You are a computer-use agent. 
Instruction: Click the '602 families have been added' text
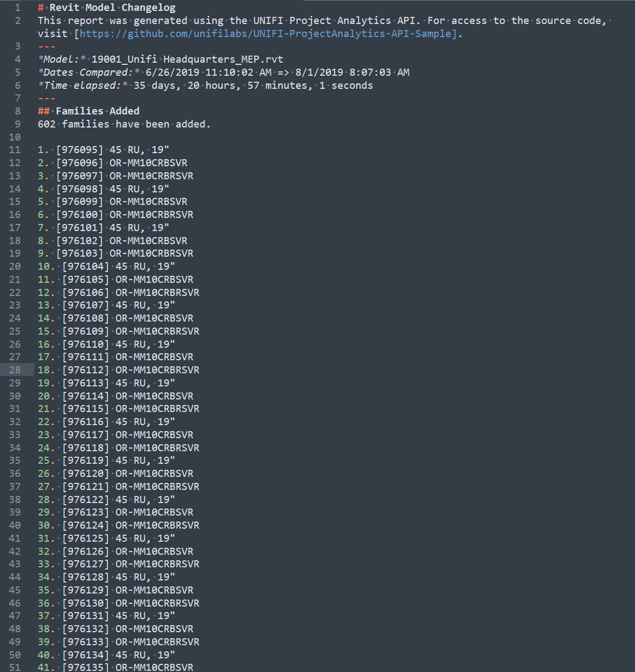pos(124,124)
